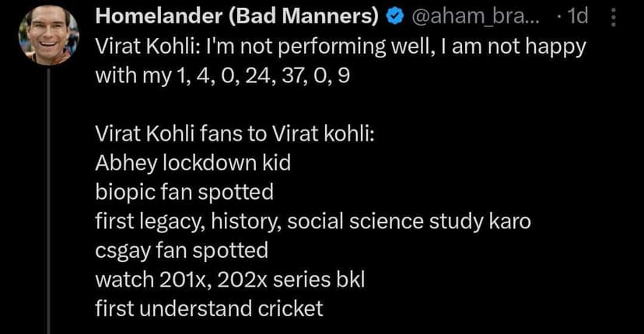Click "Virat Kohli fans to Virat kohli:" line
Image resolution: width=644 pixels, height=334 pixels.
pos(235,134)
